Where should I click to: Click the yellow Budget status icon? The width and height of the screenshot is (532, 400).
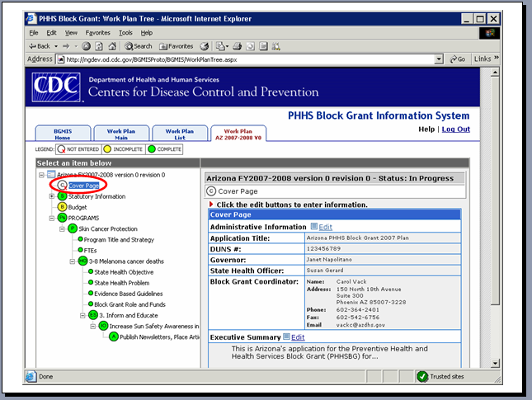click(62, 207)
